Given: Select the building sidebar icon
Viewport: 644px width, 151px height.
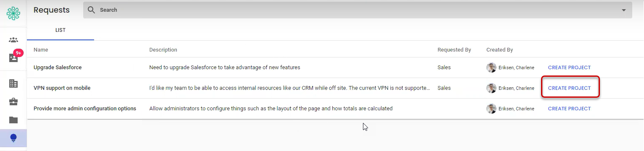Looking at the screenshot, I should click(x=13, y=83).
